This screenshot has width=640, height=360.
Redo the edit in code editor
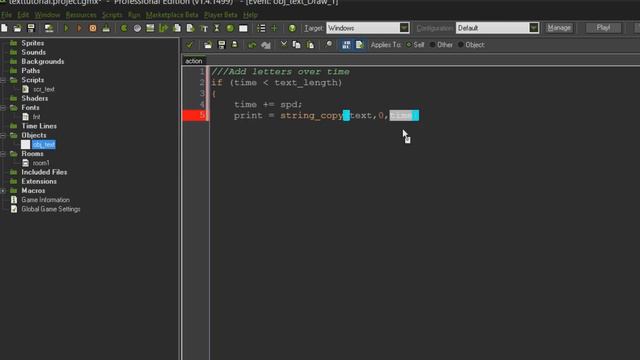pyautogui.click(x=266, y=44)
